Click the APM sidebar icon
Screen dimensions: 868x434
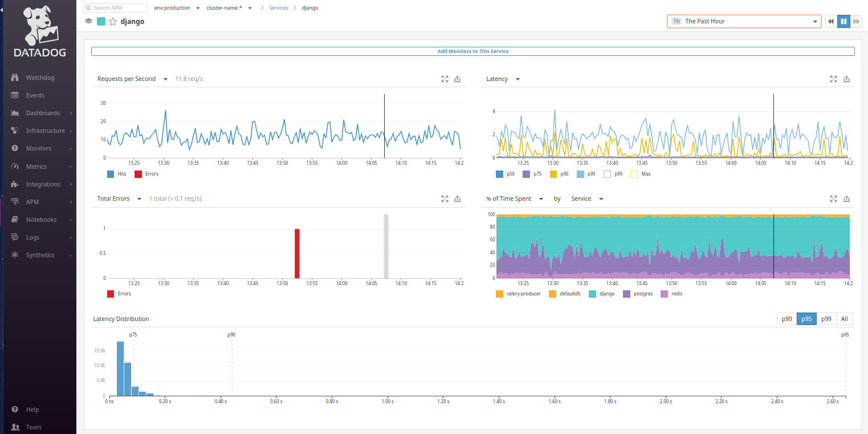[15, 202]
